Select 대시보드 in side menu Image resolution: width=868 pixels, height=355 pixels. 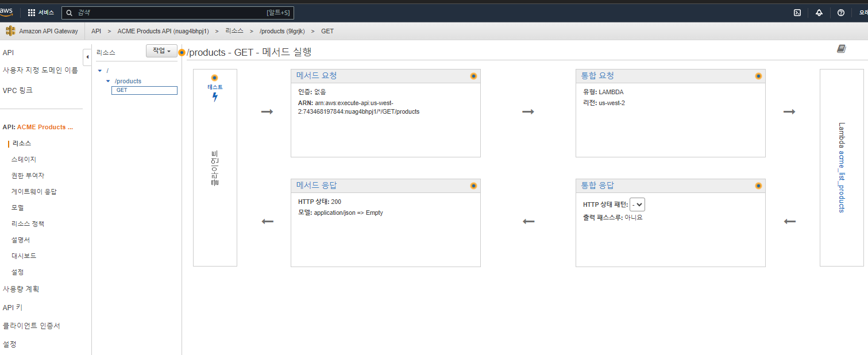pos(24,256)
